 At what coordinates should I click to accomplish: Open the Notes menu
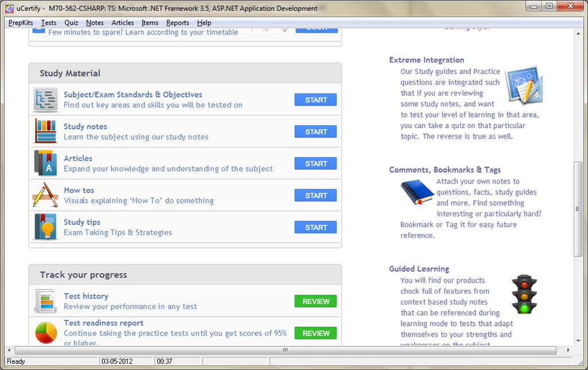point(95,23)
